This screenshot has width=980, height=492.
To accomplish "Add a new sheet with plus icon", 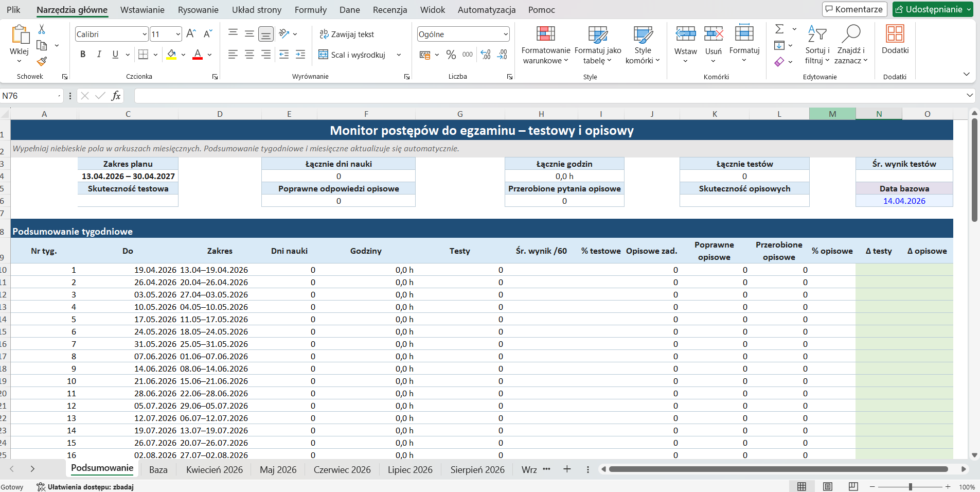I will click(567, 469).
